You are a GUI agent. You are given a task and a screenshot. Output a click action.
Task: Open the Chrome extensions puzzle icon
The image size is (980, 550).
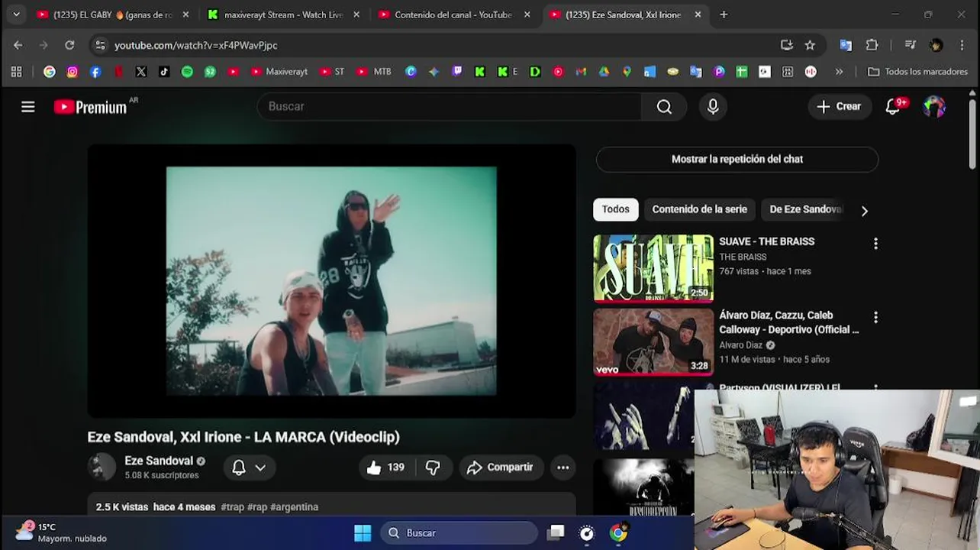click(872, 45)
